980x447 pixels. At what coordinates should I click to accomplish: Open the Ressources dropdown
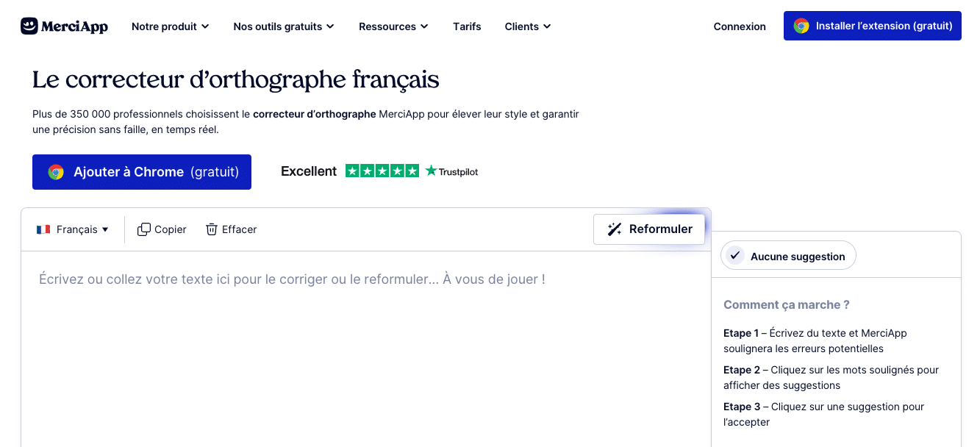coord(393,26)
